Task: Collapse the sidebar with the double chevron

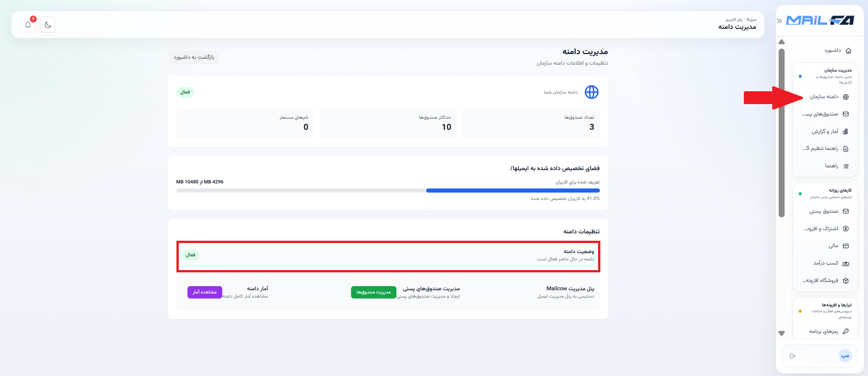Action: 780,21
